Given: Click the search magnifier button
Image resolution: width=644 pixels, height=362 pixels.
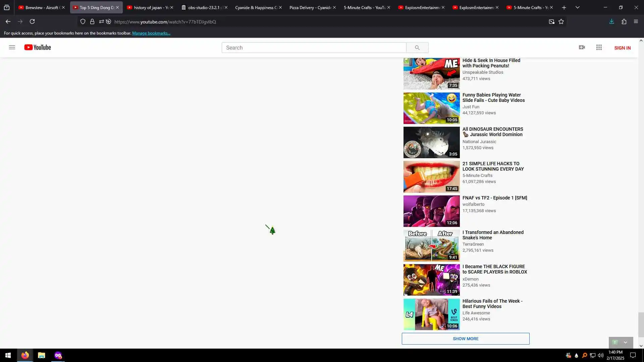Looking at the screenshot, I should click(417, 48).
